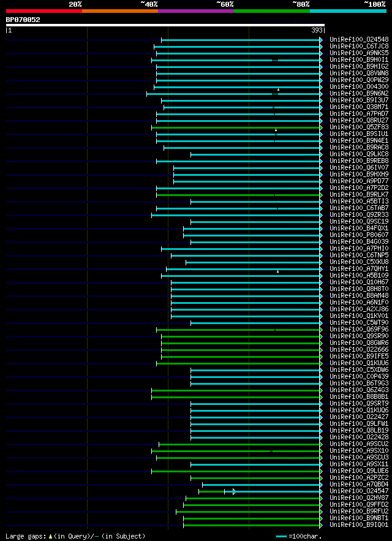The image size is (392, 541).
Task: Select the UniRef100_Q9LKC8 label
Action: [x=359, y=154]
